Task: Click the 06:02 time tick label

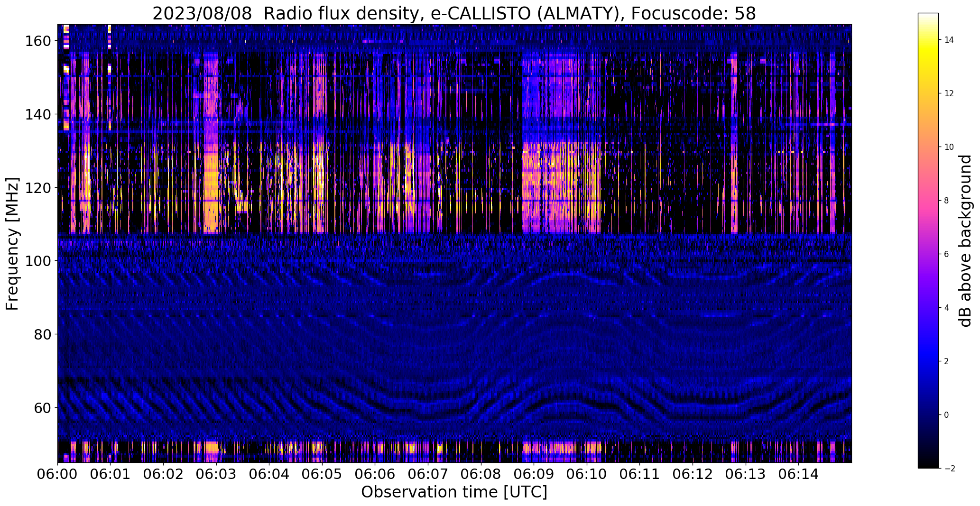Action: (163, 475)
